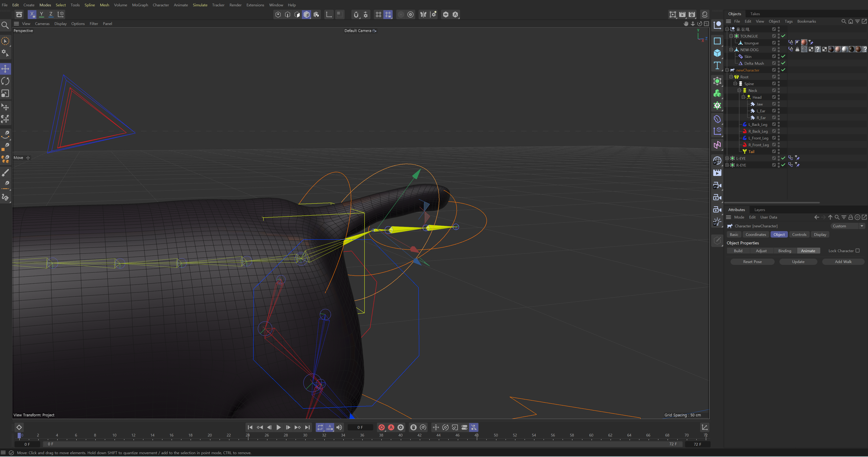Record active objects keyframe
The height and width of the screenshot is (457, 868).
pos(382,427)
